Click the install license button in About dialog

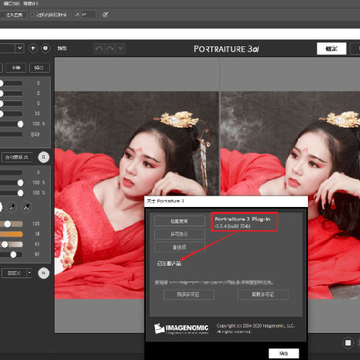189,295
